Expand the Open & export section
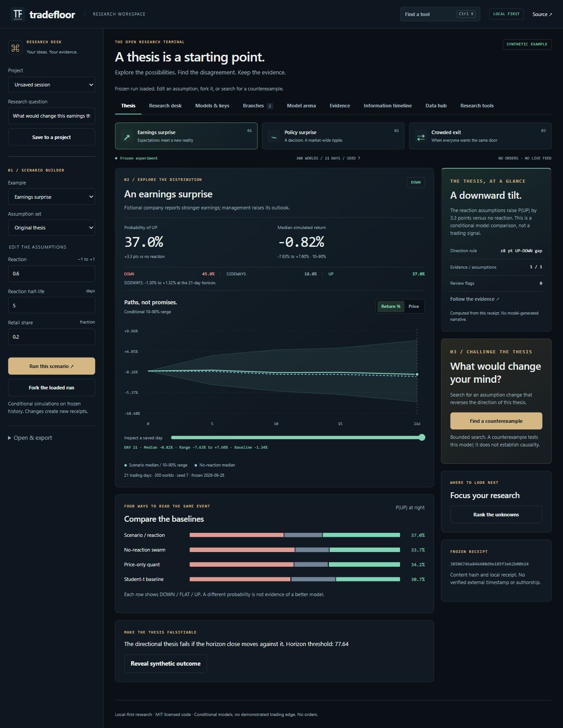 (x=30, y=438)
